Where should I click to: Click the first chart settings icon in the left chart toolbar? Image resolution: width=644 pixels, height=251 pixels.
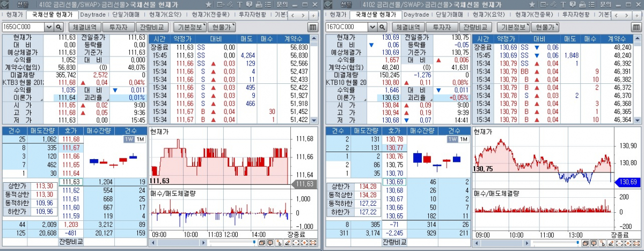click(261, 243)
